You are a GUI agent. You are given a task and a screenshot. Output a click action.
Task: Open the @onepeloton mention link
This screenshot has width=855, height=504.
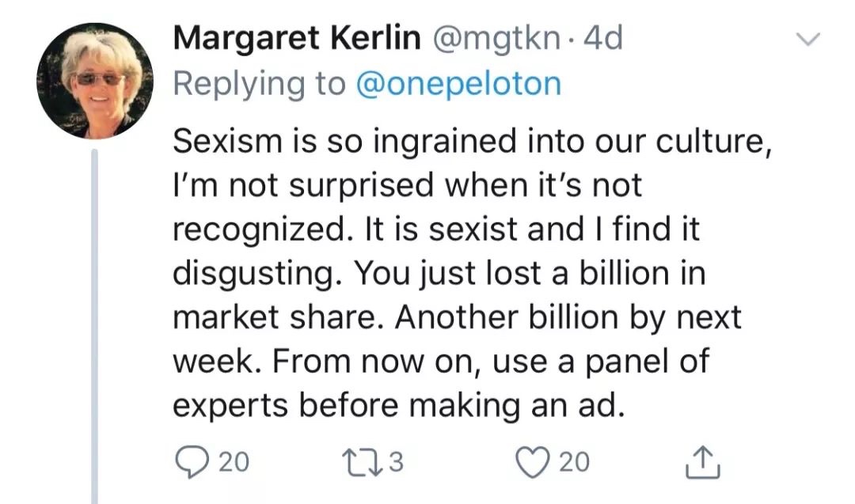pyautogui.click(x=458, y=84)
